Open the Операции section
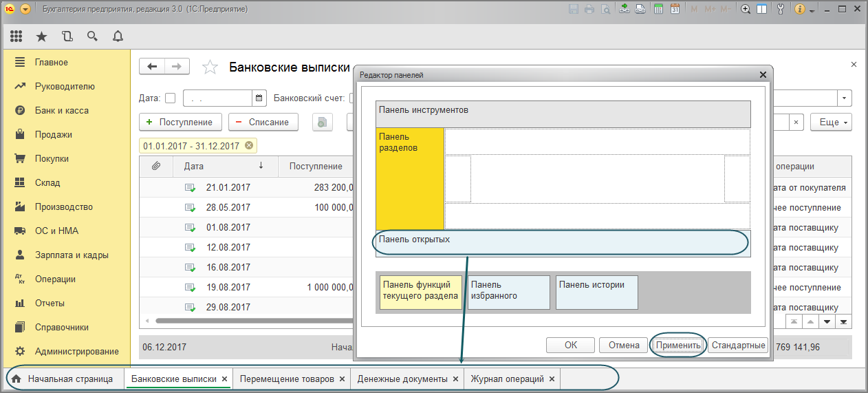The height and width of the screenshot is (393, 868). [x=55, y=279]
